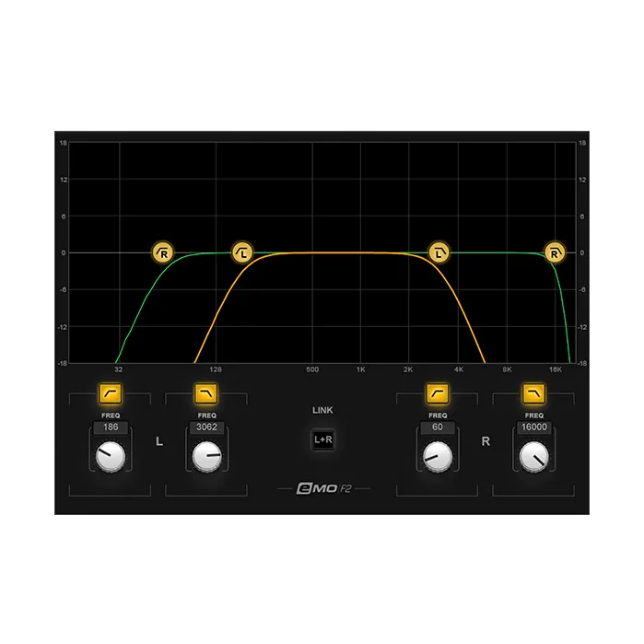Click the R high-pass frequency knob
Screen dimensions: 644x644
[438, 456]
